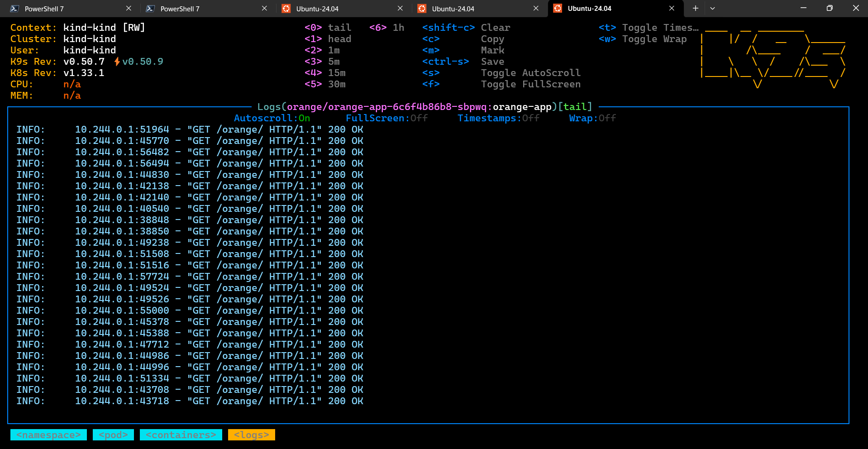Screen dimensions: 868x449
Task: Click the [tail] label in title
Action: [x=575, y=107]
